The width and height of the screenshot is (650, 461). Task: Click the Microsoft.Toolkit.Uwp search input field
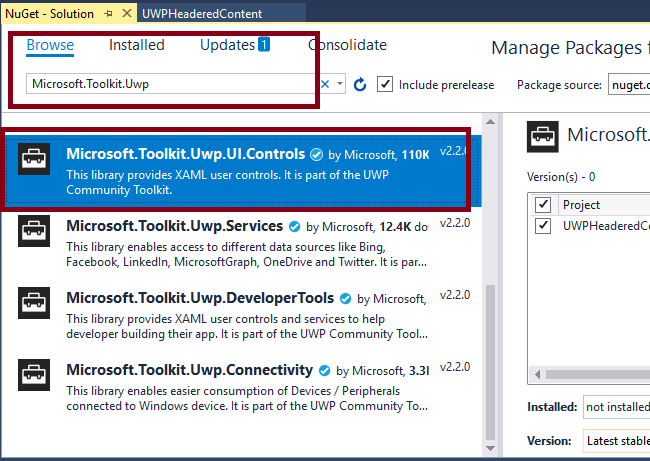[170, 85]
